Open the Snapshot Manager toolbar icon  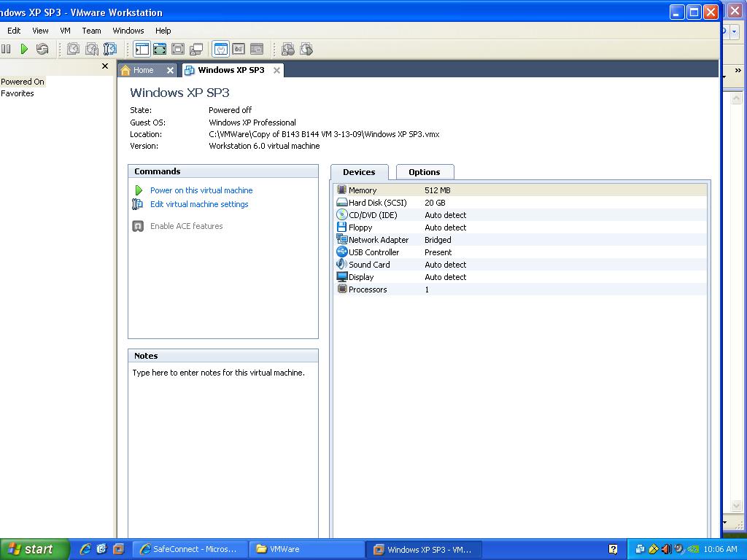[110, 49]
